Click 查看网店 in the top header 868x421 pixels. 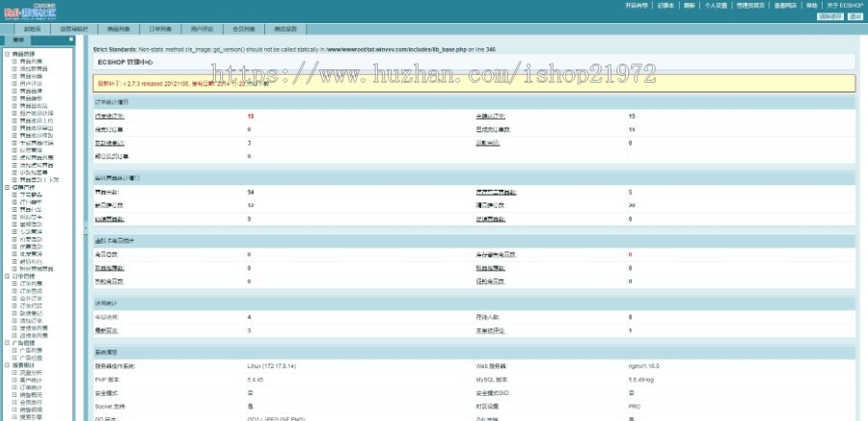785,6
